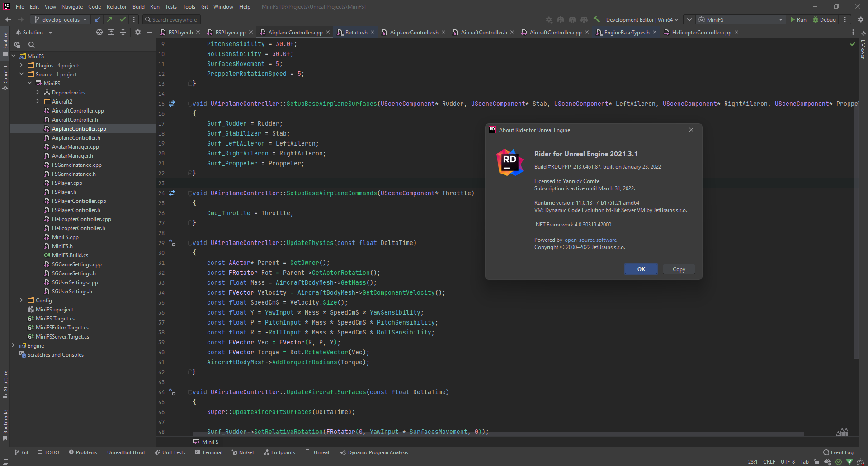868x466 pixels.
Task: Select FSGameInstance.cpp in the tree
Action: click(77, 165)
